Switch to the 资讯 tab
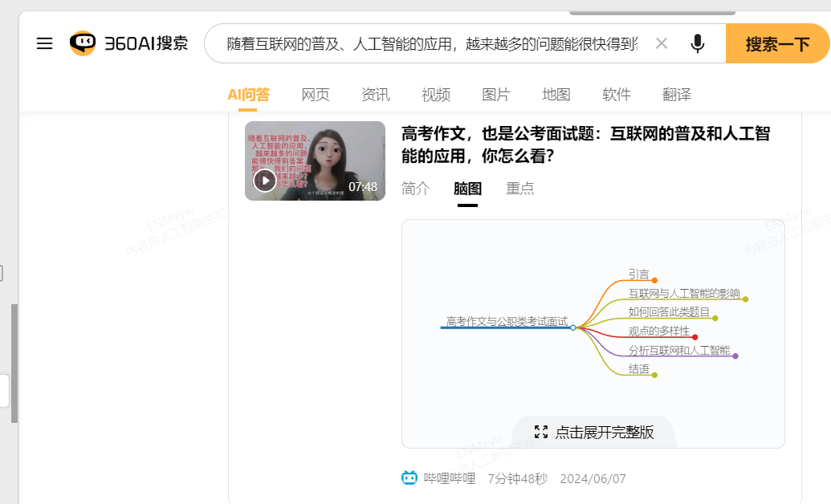Viewport: 831px width, 504px height. click(376, 95)
